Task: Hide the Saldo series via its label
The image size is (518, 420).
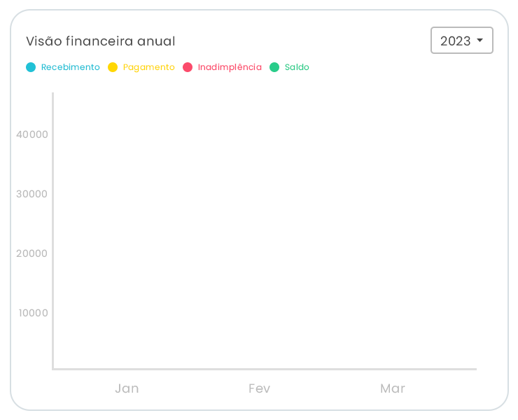Action: point(297,67)
